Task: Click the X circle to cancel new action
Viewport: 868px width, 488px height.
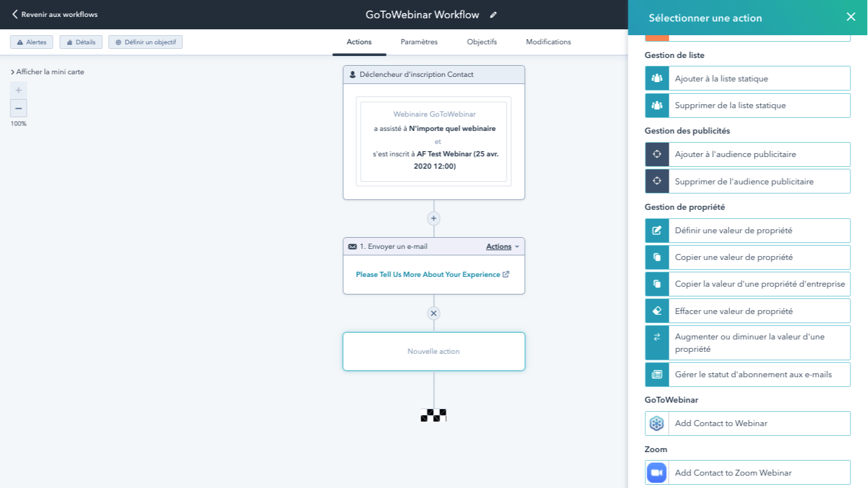Action: 434,313
